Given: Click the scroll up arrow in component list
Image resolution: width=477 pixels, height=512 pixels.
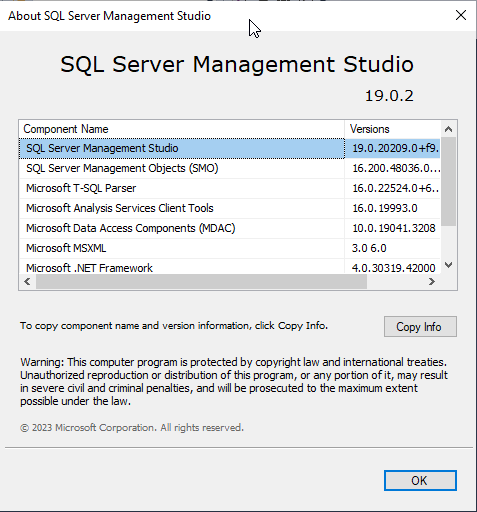Looking at the screenshot, I should click(x=449, y=129).
